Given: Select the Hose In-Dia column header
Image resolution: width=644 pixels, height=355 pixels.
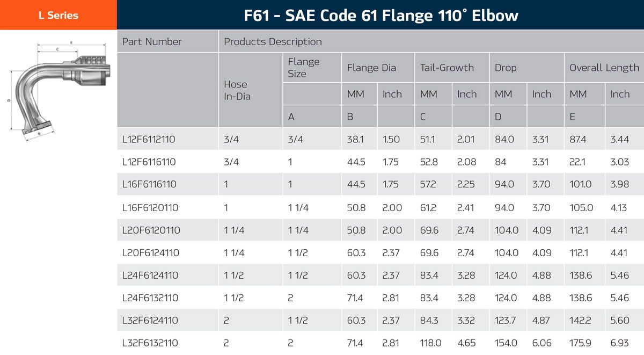Looking at the screenshot, I should 237,90.
